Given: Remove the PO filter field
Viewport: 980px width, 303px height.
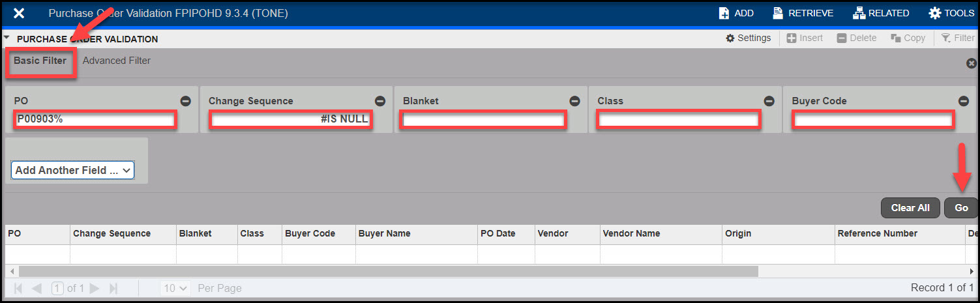Looking at the screenshot, I should tap(185, 101).
